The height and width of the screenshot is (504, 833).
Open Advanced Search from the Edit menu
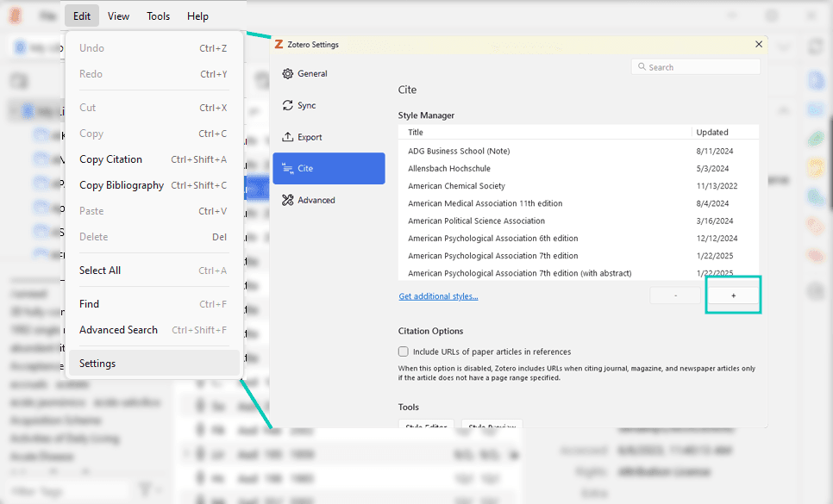coord(154,330)
